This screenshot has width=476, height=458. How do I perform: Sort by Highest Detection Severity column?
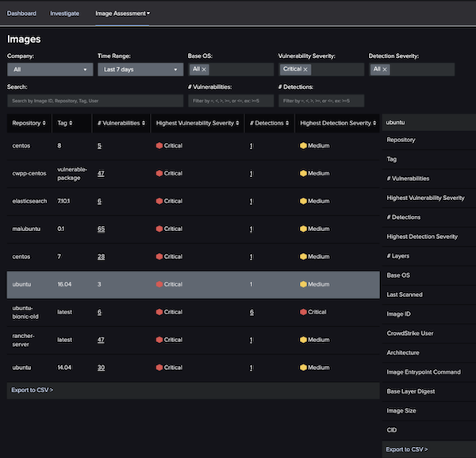[374, 123]
